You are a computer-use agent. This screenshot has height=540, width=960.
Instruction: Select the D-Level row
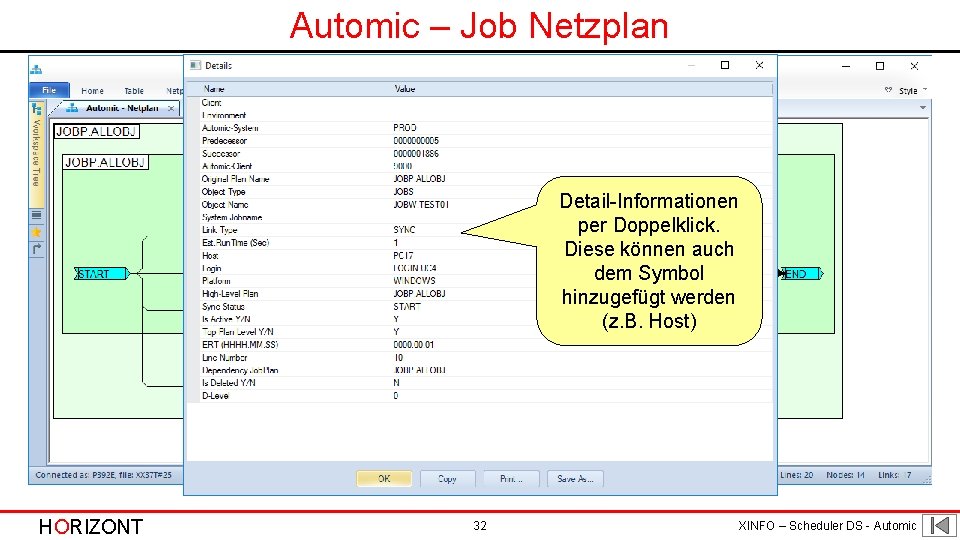click(x=479, y=396)
